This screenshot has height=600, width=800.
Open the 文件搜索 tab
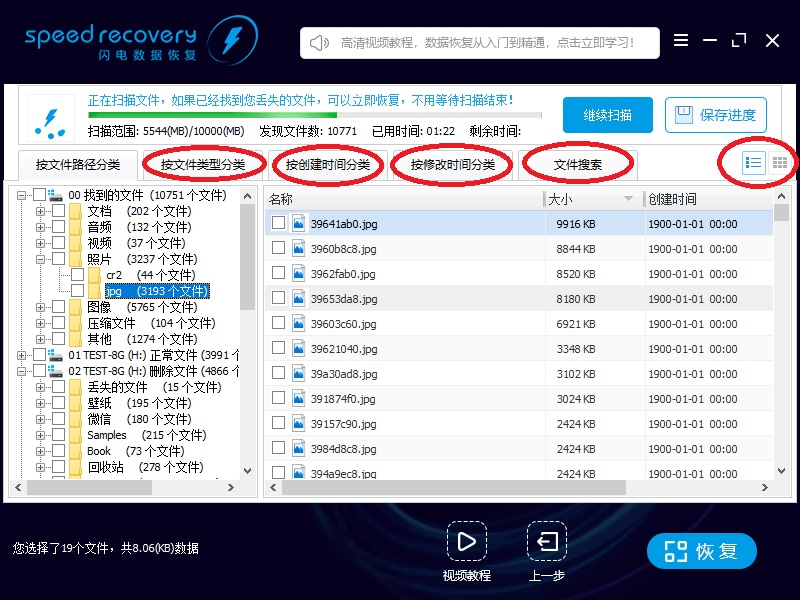point(578,165)
